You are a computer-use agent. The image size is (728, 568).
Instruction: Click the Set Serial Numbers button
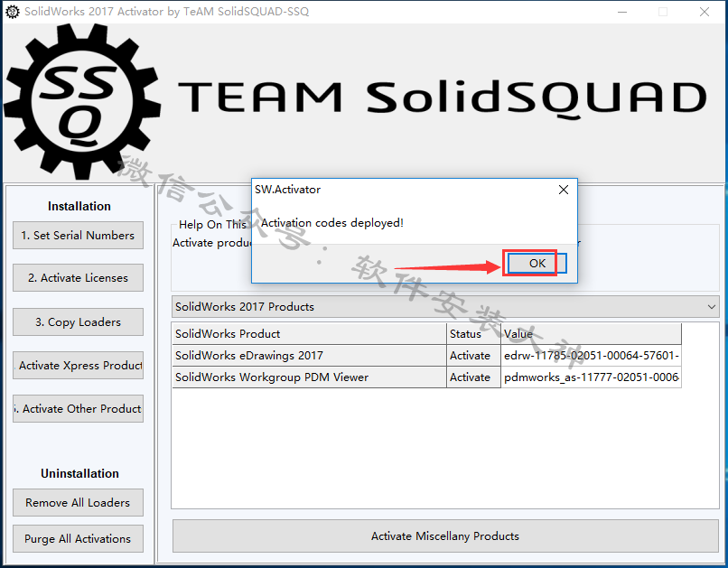(78, 236)
